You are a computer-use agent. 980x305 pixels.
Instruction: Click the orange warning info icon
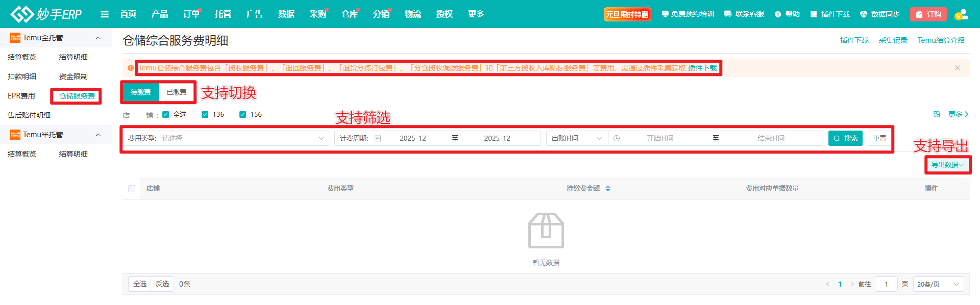click(131, 68)
